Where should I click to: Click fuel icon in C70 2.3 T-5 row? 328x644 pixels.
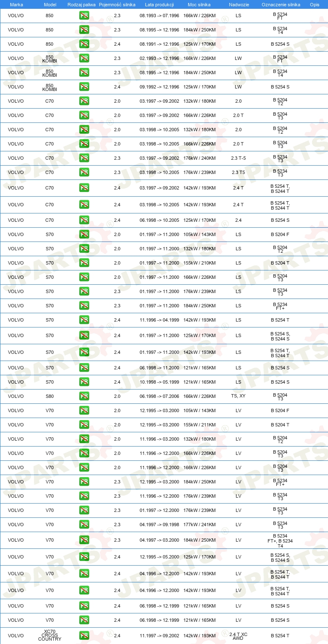(84, 158)
